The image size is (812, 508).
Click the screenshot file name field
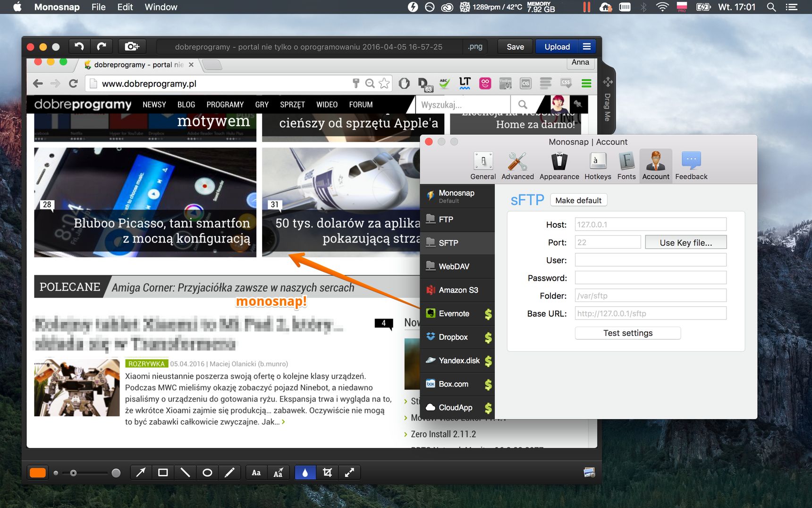pyautogui.click(x=309, y=47)
